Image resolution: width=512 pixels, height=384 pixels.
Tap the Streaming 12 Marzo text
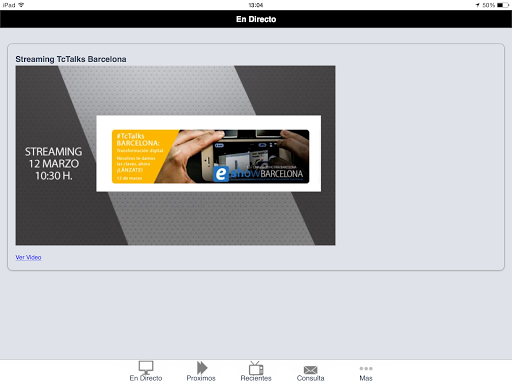(x=53, y=164)
